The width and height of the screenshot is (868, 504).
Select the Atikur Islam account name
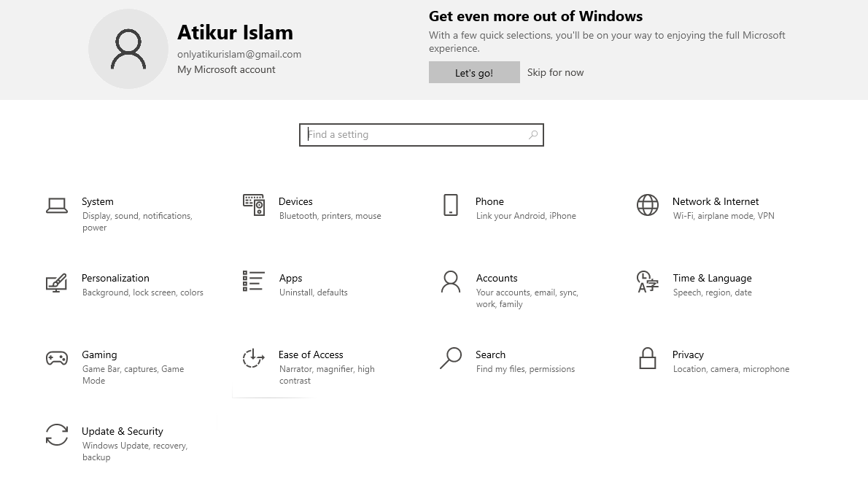235,32
